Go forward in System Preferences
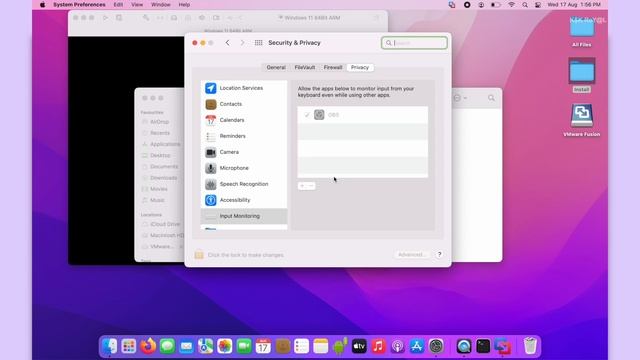 (x=242, y=43)
